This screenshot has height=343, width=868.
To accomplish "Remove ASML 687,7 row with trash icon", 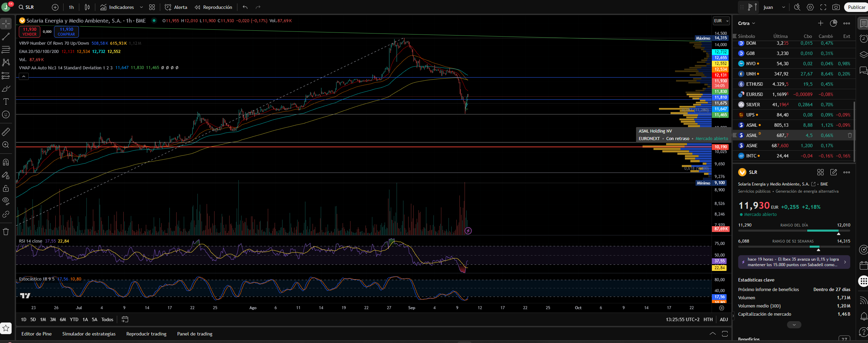I will (850, 135).
